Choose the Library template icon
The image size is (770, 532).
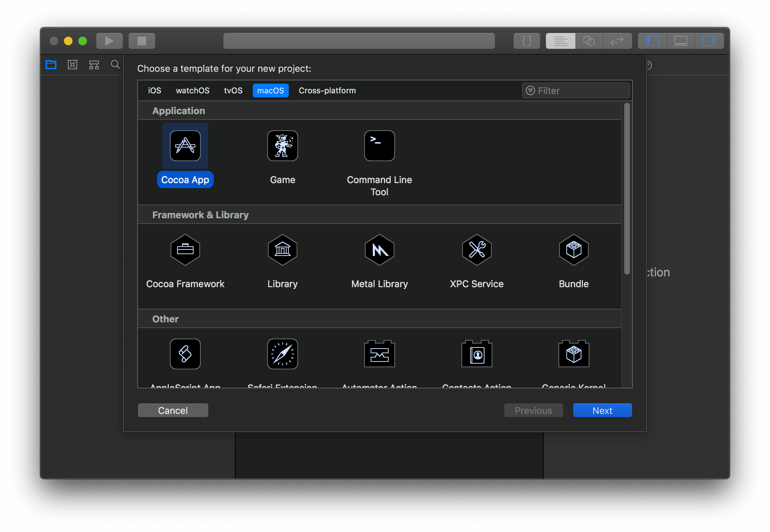point(282,250)
